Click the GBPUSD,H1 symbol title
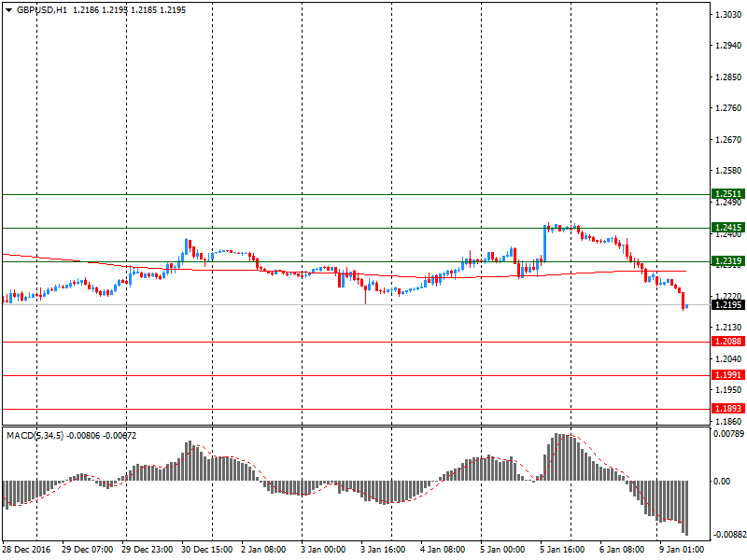Image resolution: width=747 pixels, height=560 pixels. (x=41, y=10)
